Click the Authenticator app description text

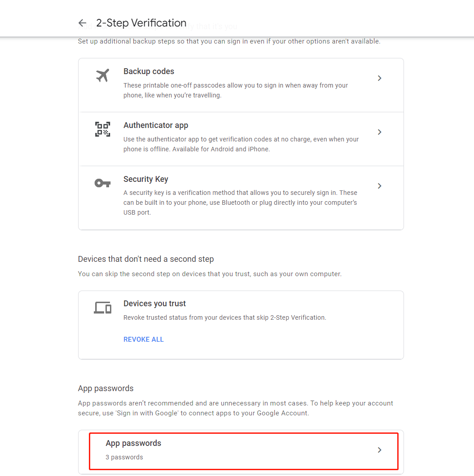pyautogui.click(x=241, y=144)
